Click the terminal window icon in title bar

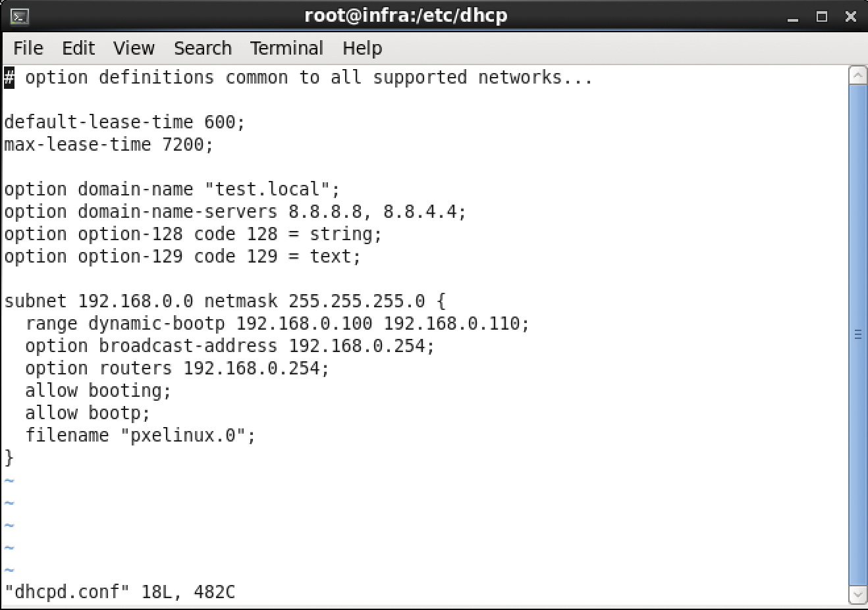[20, 16]
